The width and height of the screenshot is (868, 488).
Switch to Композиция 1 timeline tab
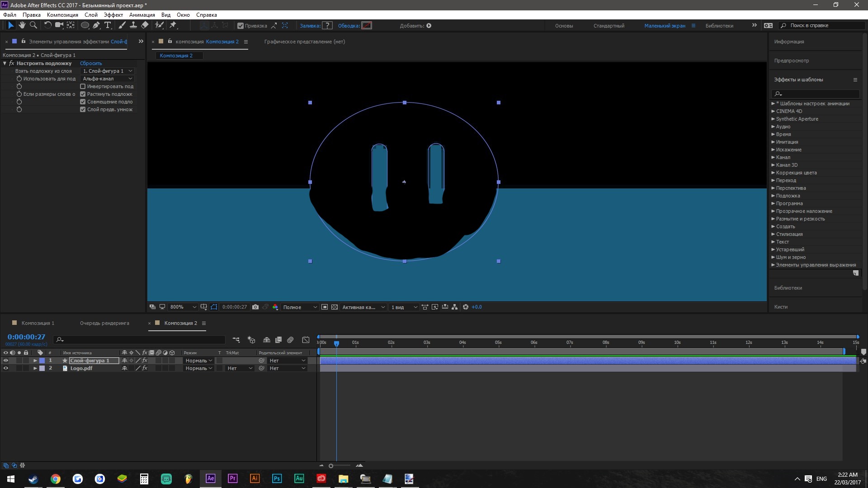[x=38, y=323]
